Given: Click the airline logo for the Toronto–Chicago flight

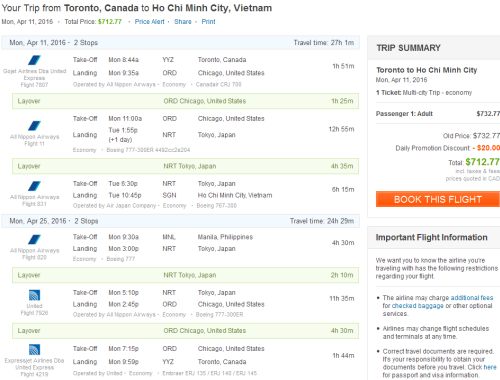Looking at the screenshot, I should tap(34, 60).
